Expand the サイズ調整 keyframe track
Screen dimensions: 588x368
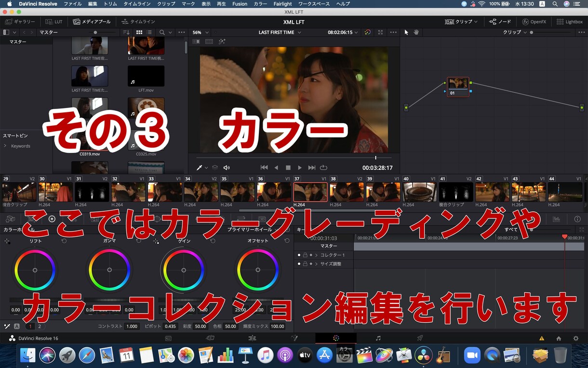(x=316, y=264)
